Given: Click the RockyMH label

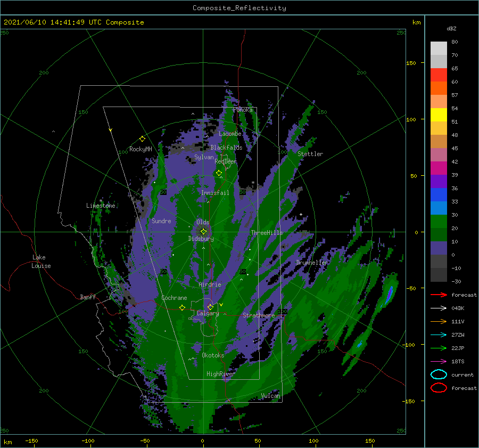Looking at the screenshot, I should pos(141,149).
